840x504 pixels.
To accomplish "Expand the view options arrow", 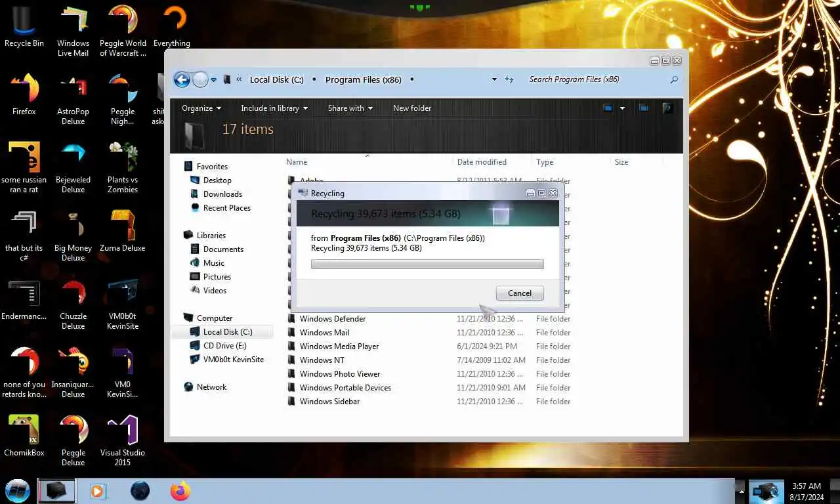I will point(622,108).
